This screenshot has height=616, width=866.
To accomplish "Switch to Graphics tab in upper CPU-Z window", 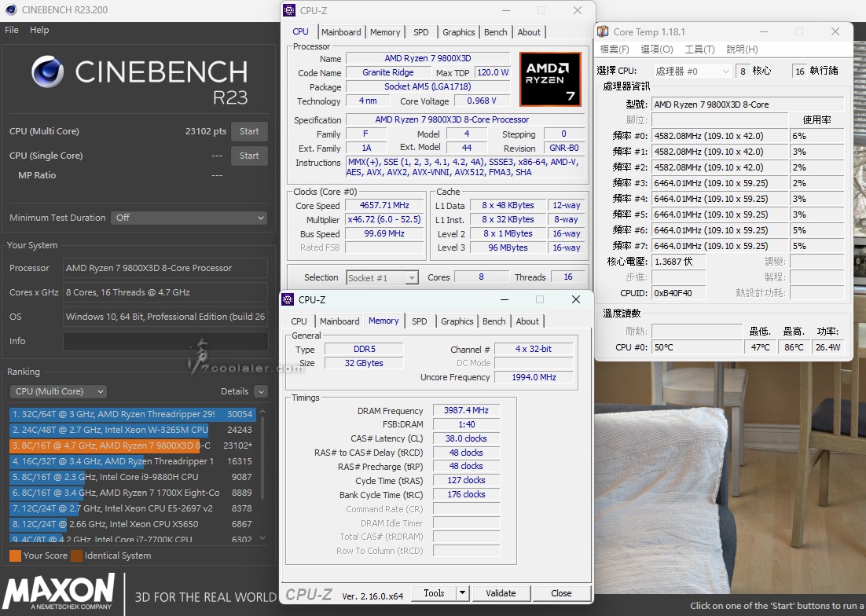I will [x=458, y=32].
